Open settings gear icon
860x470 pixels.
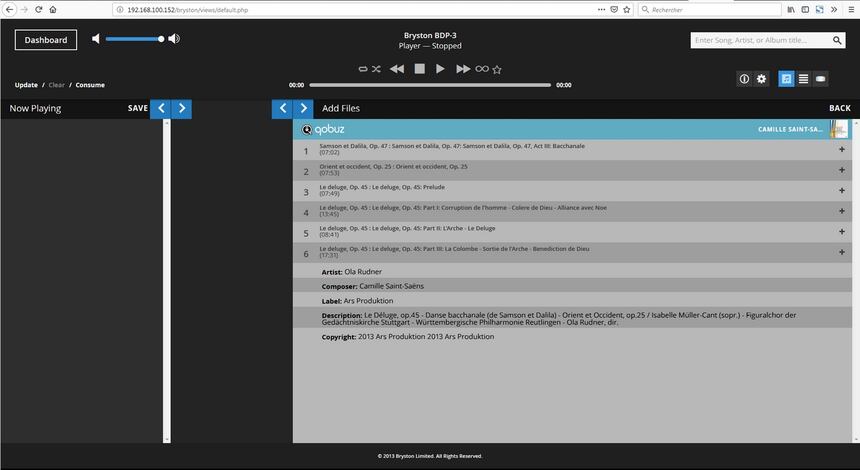(761, 79)
